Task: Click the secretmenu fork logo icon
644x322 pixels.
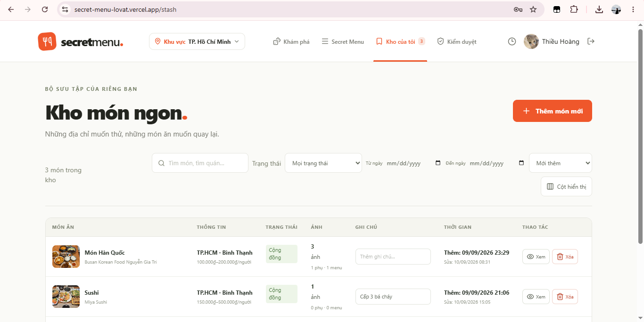Action: coord(47,41)
